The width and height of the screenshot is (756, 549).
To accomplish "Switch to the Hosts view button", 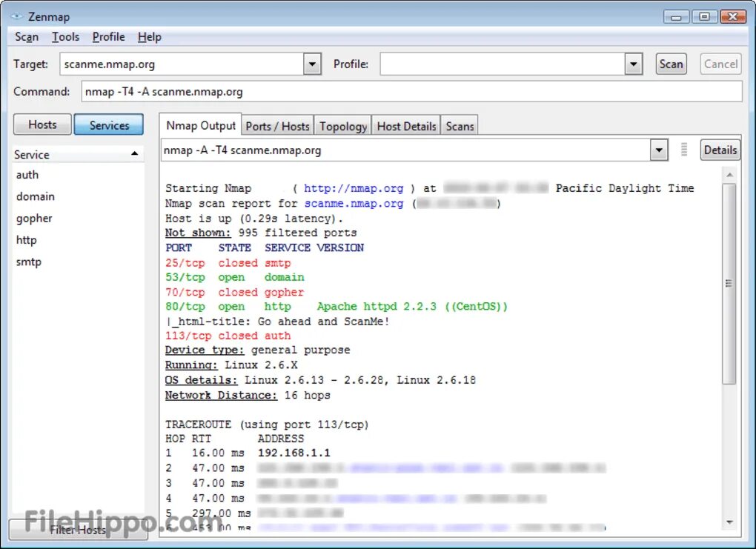I will (42, 124).
